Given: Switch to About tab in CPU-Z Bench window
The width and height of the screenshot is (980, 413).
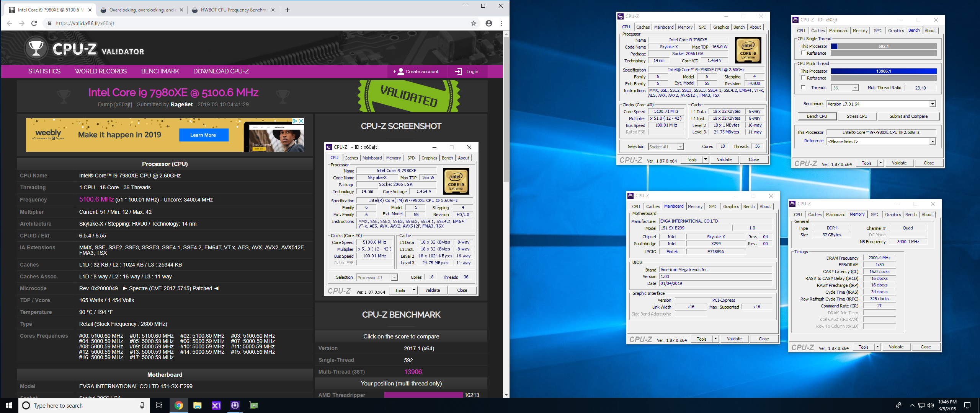Looking at the screenshot, I should 930,31.
